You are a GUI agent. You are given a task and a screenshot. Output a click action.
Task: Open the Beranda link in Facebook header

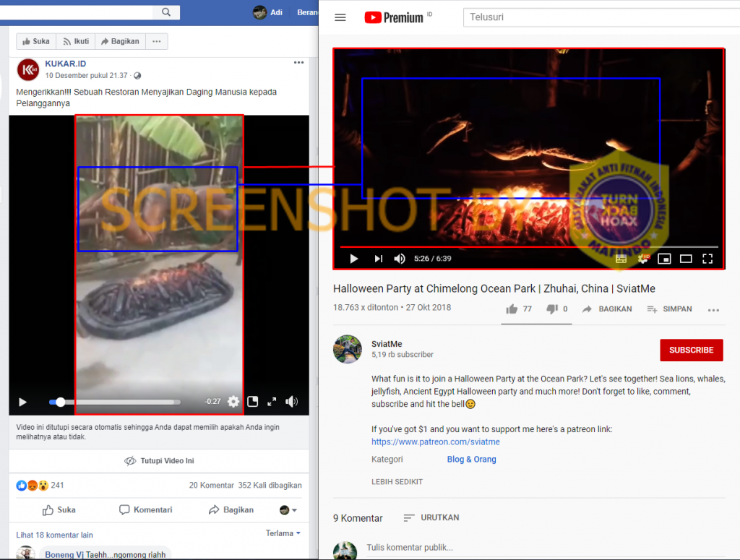(x=307, y=12)
